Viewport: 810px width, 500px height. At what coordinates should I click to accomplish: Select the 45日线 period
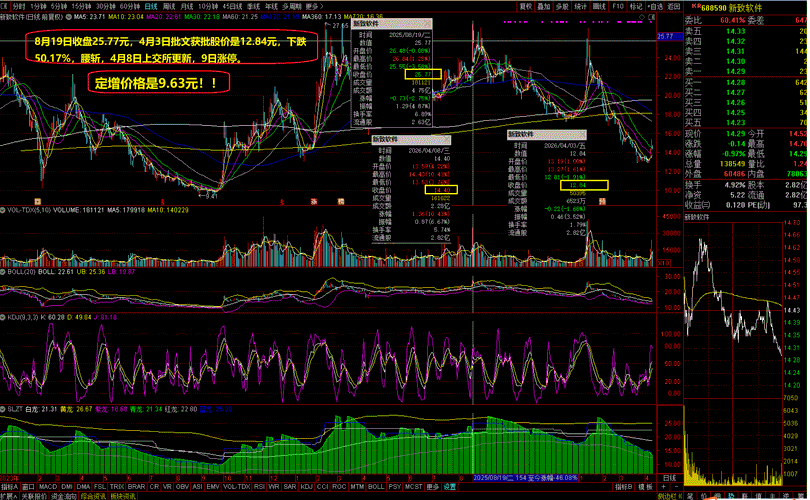232,7
